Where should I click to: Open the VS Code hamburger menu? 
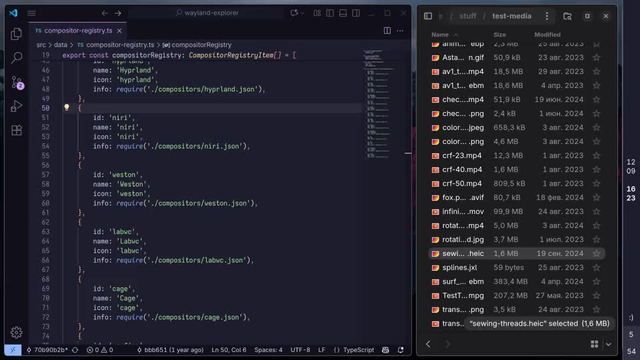click(31, 13)
